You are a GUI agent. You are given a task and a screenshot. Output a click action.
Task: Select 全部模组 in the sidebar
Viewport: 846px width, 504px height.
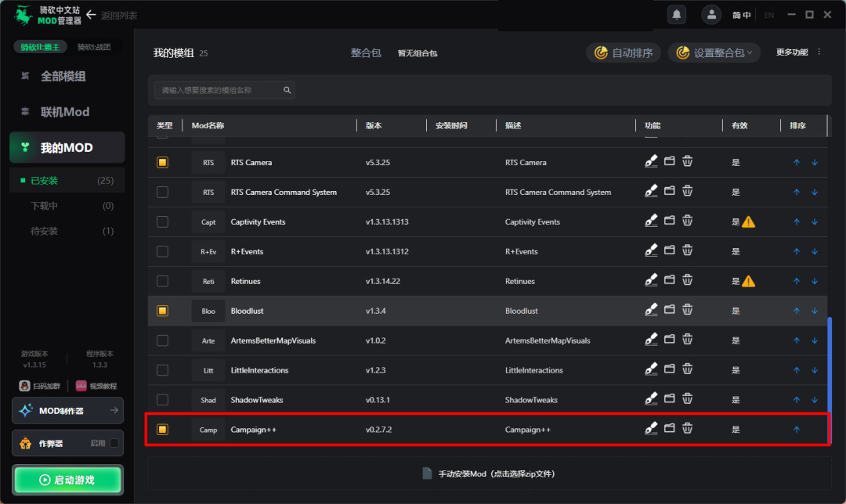pos(63,76)
